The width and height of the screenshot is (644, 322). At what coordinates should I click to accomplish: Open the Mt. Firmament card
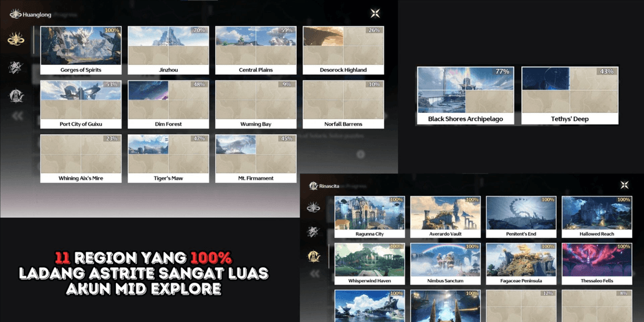[256, 159]
